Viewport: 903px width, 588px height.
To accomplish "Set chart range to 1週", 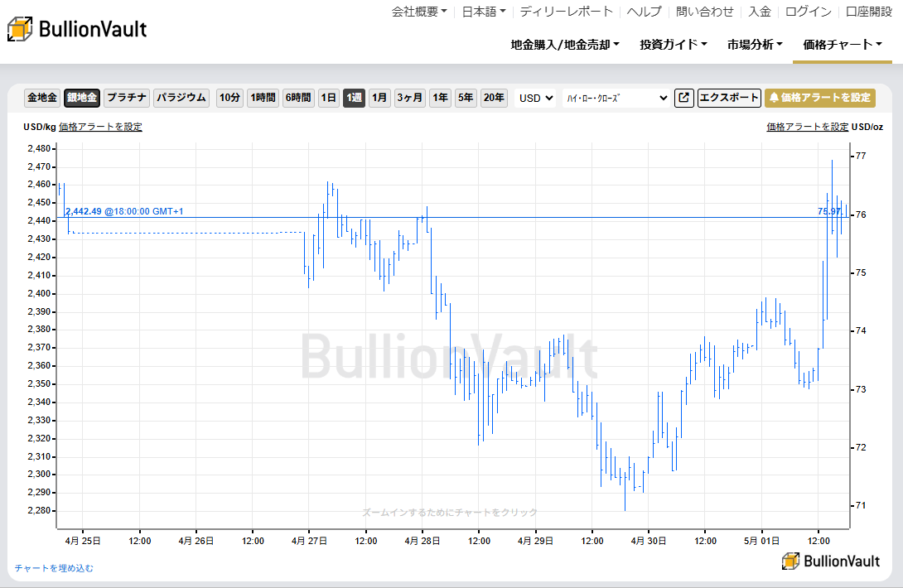I will click(355, 98).
